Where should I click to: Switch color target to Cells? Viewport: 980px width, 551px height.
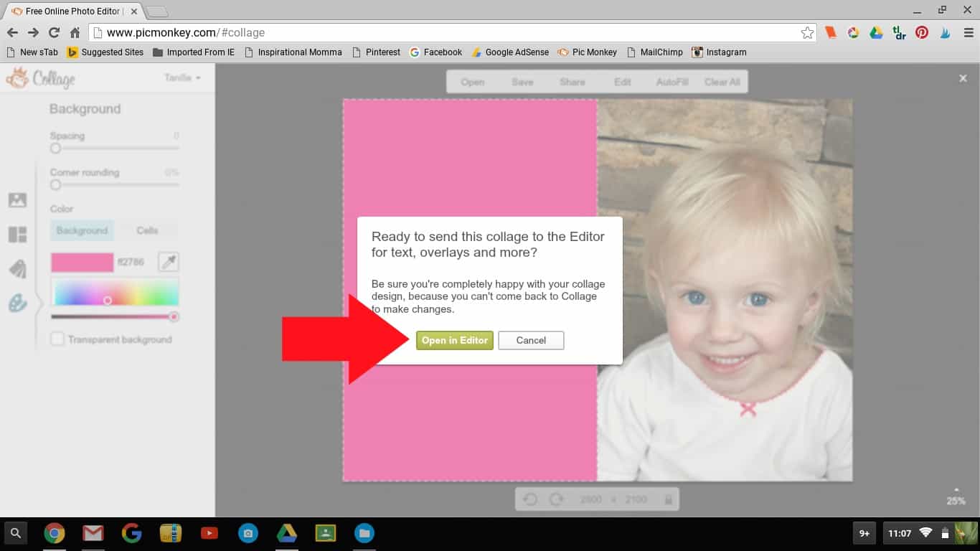pyautogui.click(x=147, y=230)
